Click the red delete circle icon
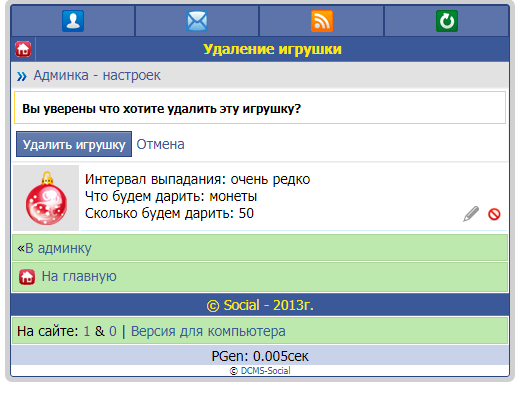This screenshot has width=524, height=395. click(x=494, y=214)
